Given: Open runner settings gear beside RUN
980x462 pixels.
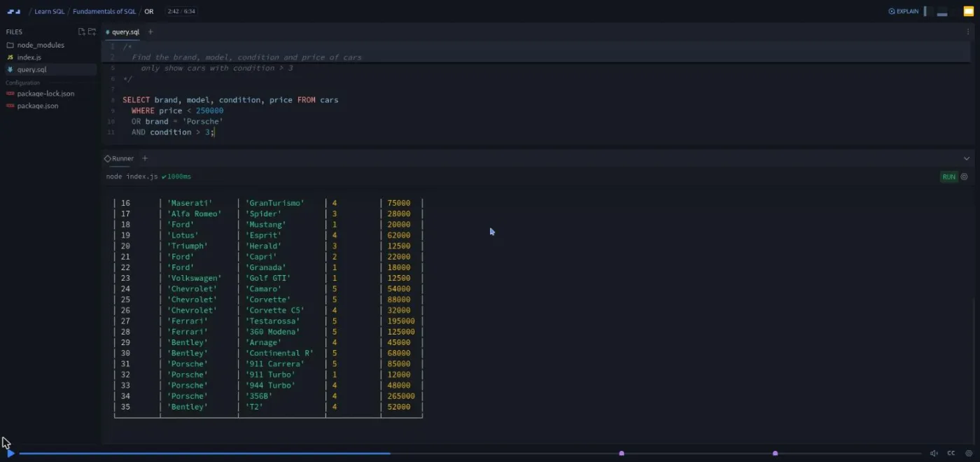Looking at the screenshot, I should [x=965, y=176].
